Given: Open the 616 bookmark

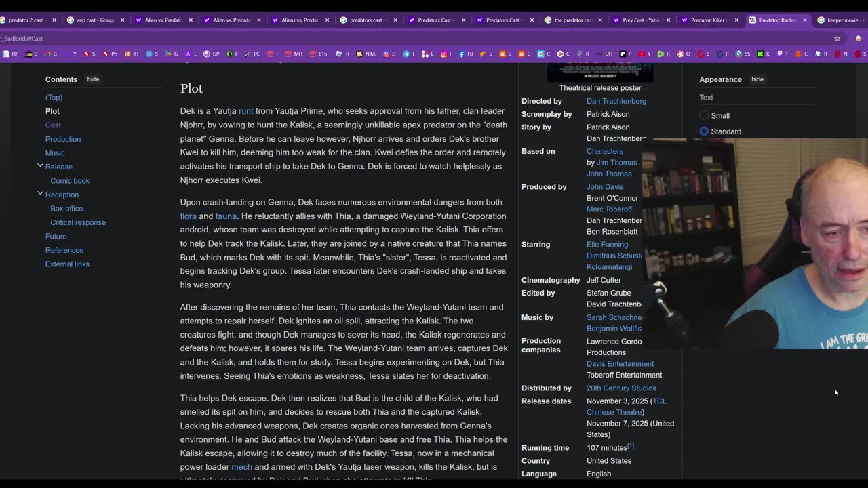Looking at the screenshot, I should 317,54.
